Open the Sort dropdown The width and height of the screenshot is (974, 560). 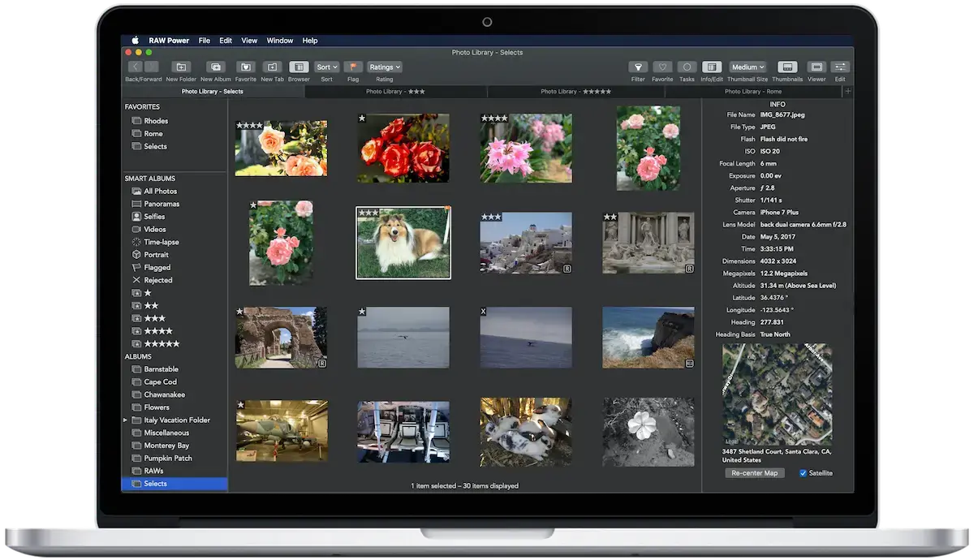[x=325, y=67]
